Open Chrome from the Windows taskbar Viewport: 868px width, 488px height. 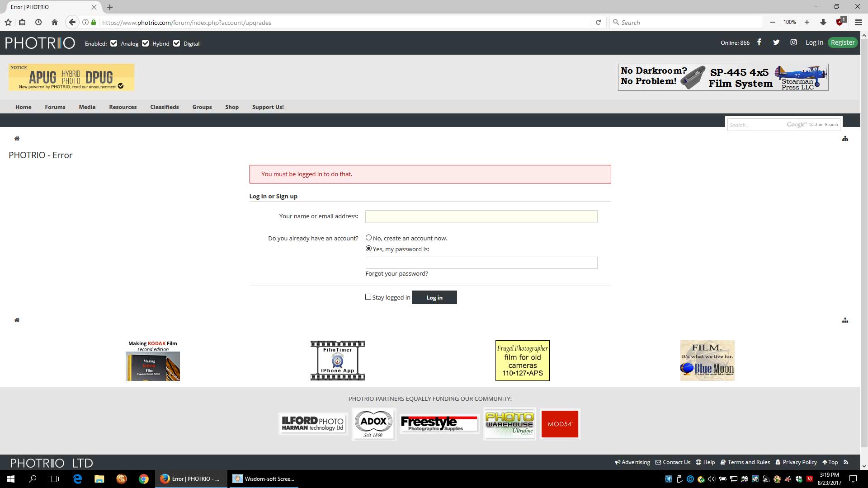tap(144, 479)
